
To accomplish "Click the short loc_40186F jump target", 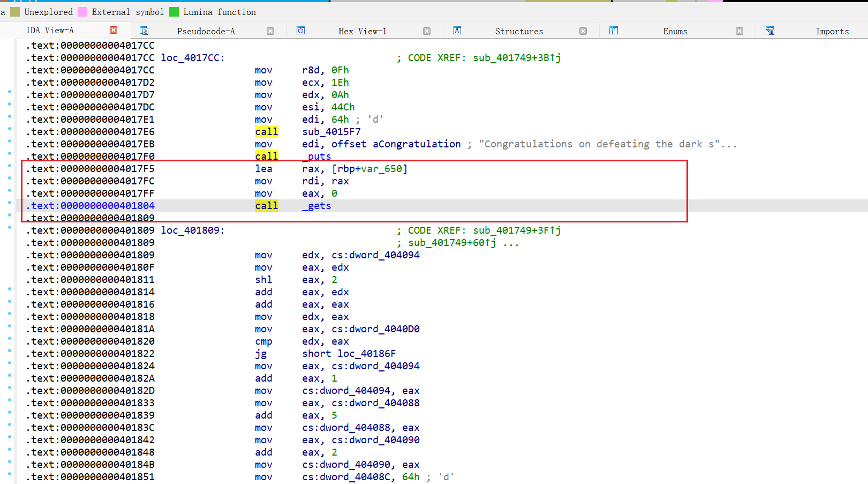I will click(349, 354).
